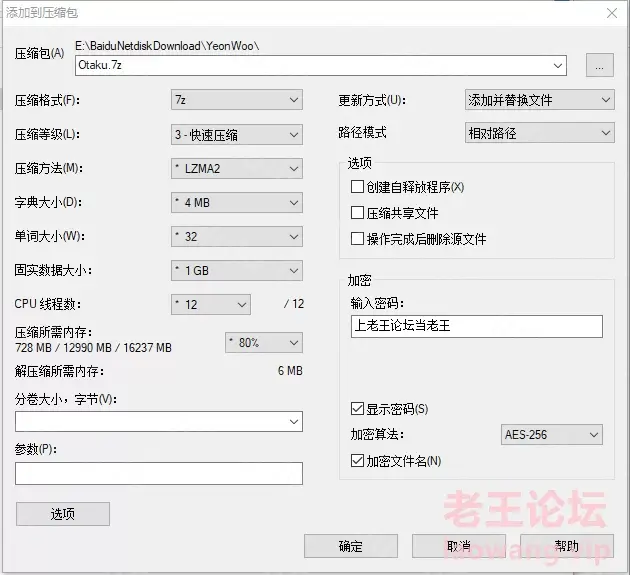Click the 参数 input field
Image resolution: width=630 pixels, height=575 pixels.
click(159, 473)
